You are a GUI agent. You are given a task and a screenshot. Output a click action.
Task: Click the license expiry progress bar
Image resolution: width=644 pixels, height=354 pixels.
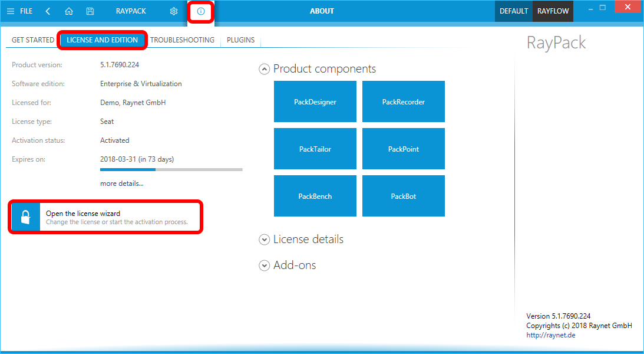click(x=171, y=169)
